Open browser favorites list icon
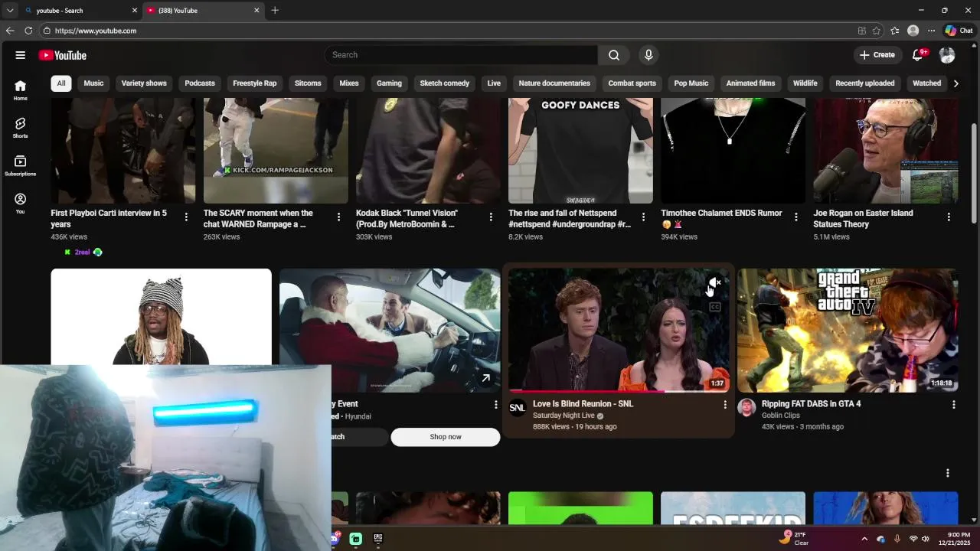Viewport: 980px width, 551px height. point(895,31)
